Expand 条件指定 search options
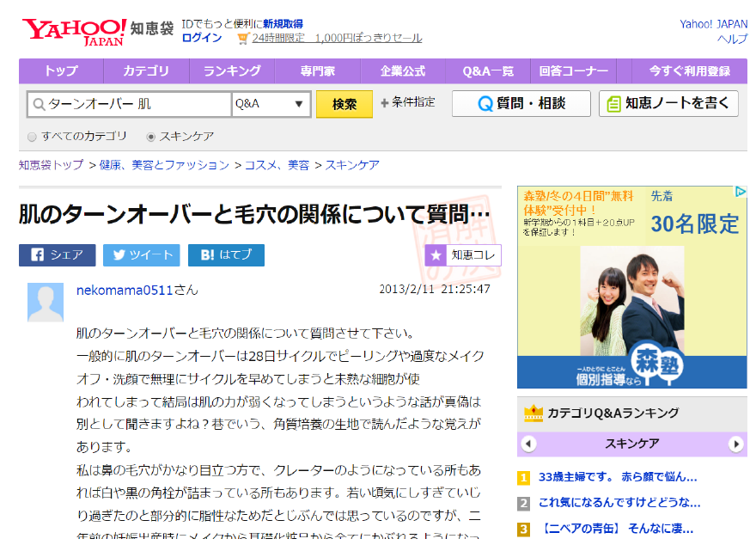The image size is (756, 545). 408,102
